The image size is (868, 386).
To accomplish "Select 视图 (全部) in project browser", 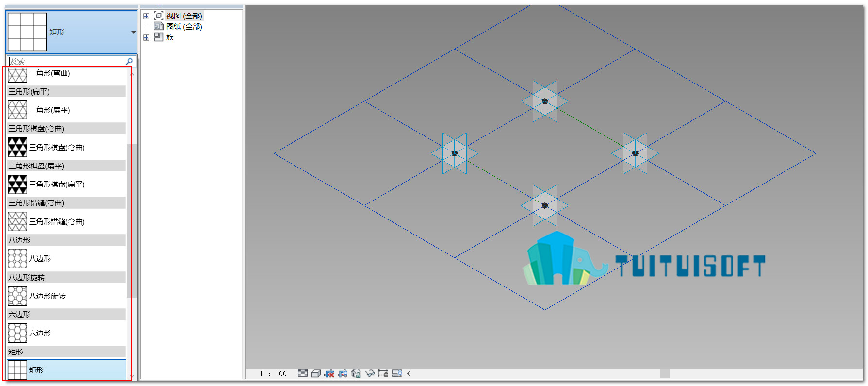I will [184, 16].
